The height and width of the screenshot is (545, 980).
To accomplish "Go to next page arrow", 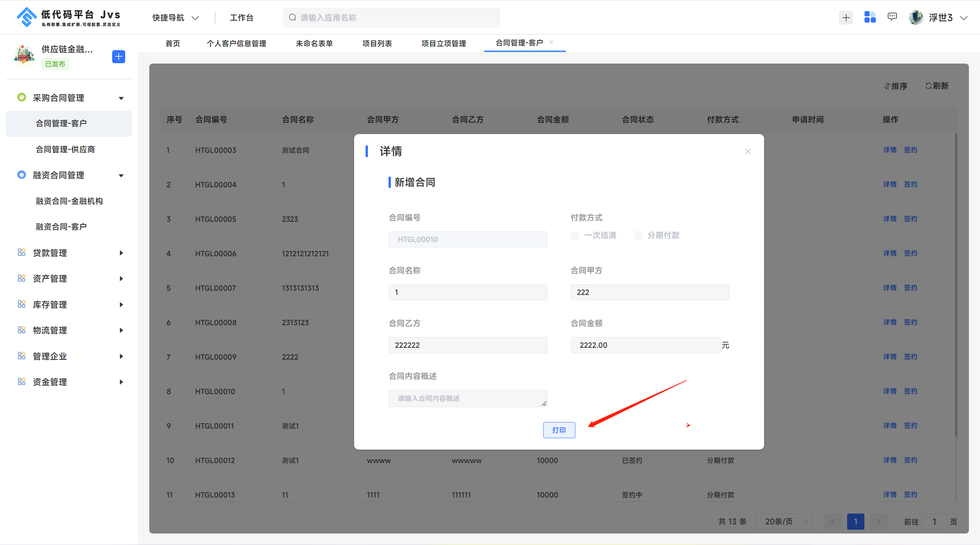I will tap(879, 522).
